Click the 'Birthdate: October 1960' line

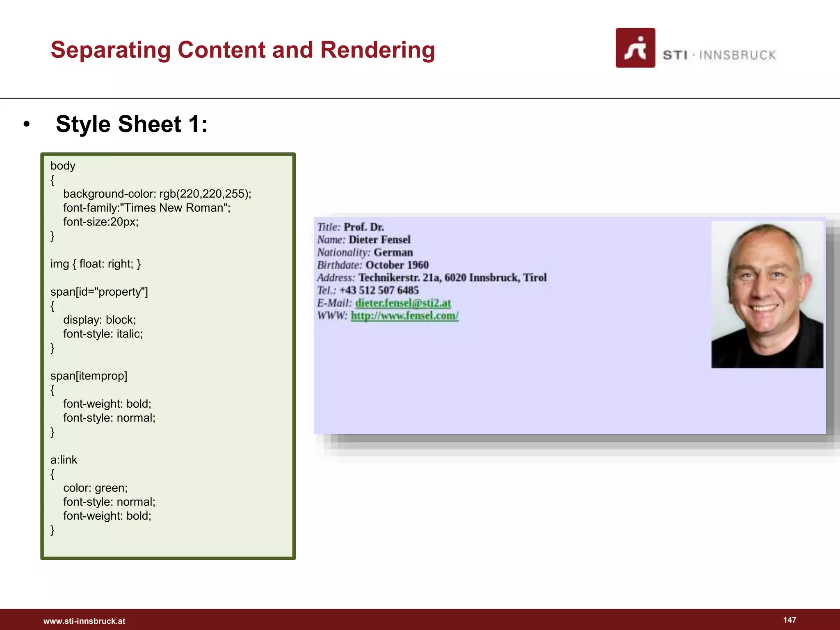373,265
